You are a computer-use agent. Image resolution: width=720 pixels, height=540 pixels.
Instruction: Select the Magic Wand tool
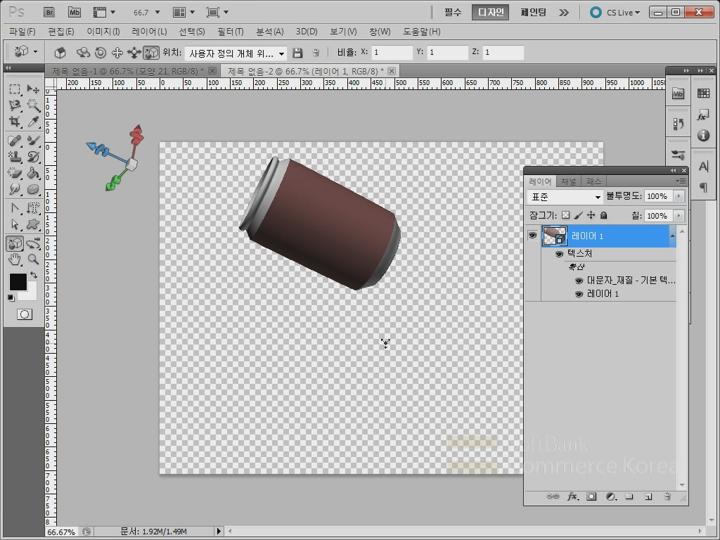33,106
